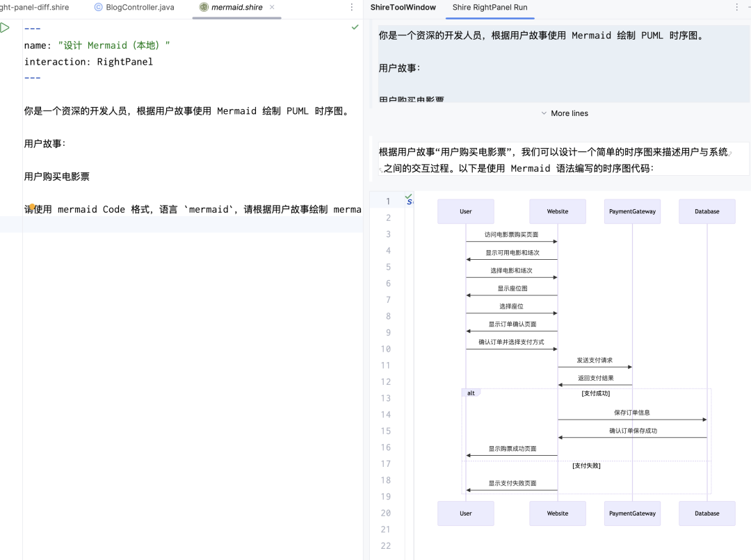Click the 保存订单信息 message label
Image resolution: width=751 pixels, height=560 pixels.
click(631, 413)
